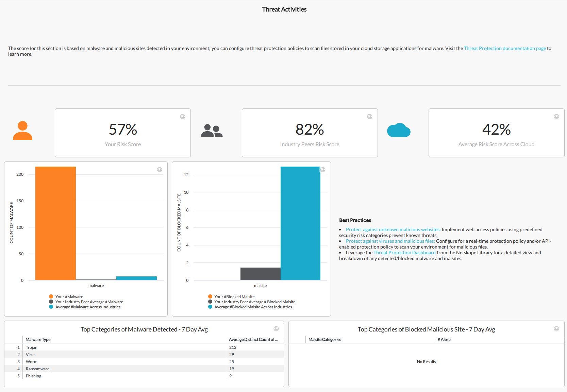
Task: Click Top Categories of Malware Detected title
Action: [x=144, y=329]
